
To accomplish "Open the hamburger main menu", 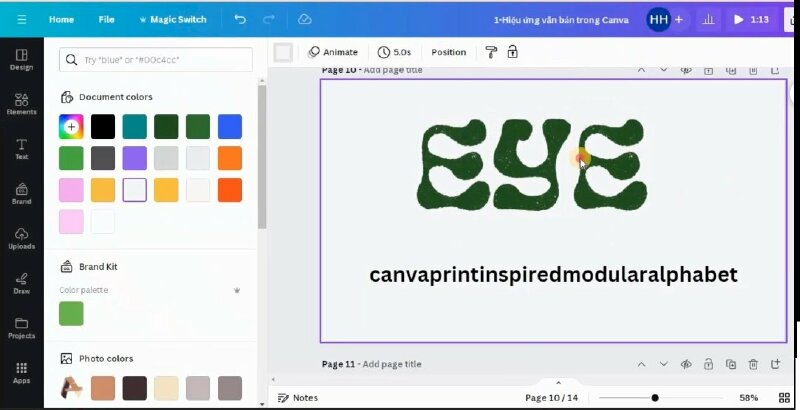I will point(22,19).
